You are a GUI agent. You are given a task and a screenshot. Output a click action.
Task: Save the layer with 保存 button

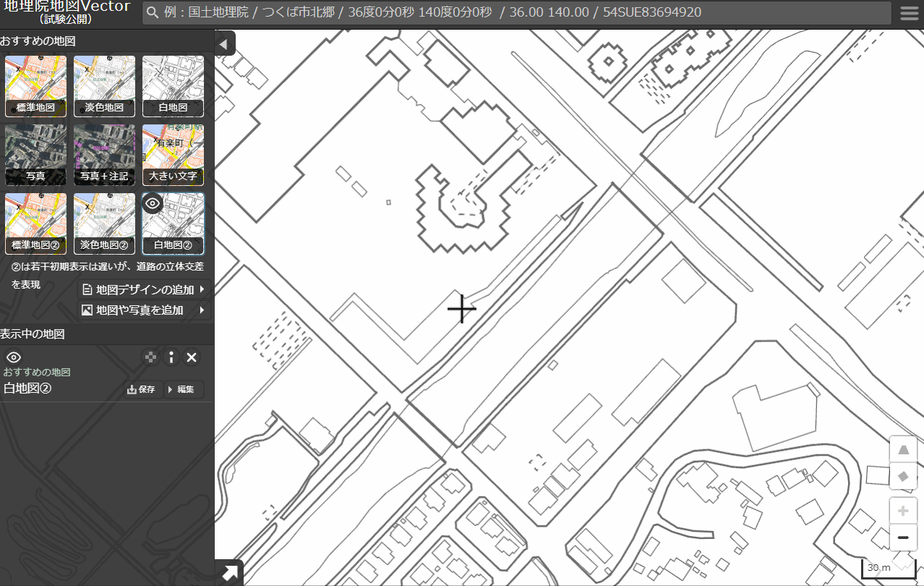click(x=142, y=389)
